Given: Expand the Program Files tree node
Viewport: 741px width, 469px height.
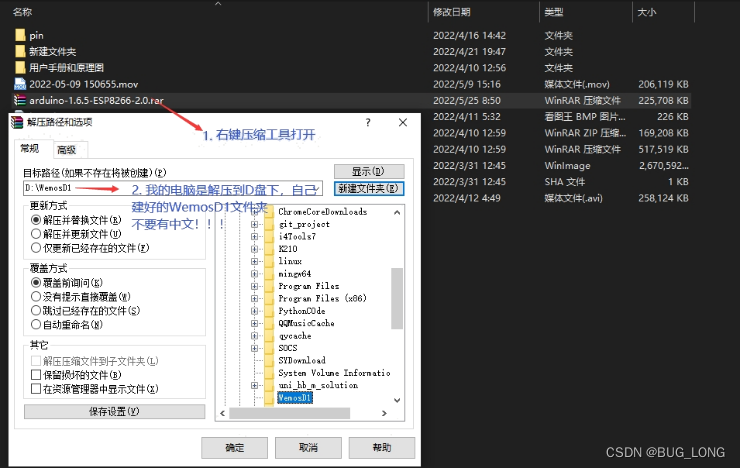Looking at the screenshot, I should 254,286.
